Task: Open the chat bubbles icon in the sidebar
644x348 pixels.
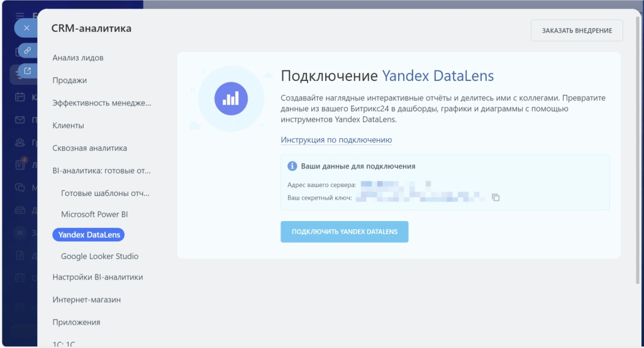Action: pyautogui.click(x=19, y=188)
